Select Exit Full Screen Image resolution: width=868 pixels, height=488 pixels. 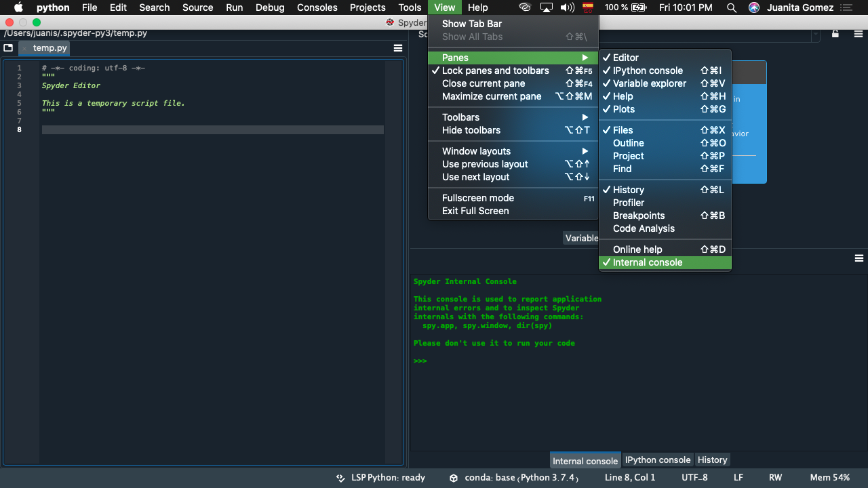pos(513,211)
